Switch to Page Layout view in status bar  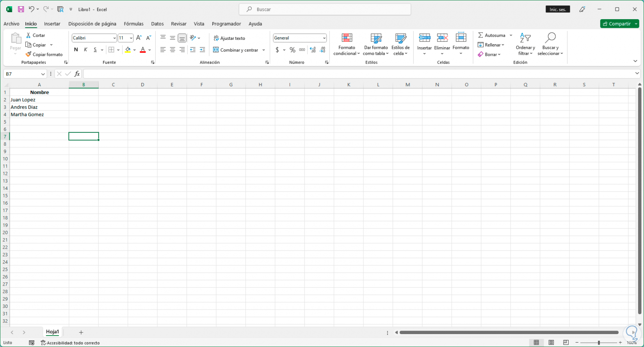pos(551,343)
